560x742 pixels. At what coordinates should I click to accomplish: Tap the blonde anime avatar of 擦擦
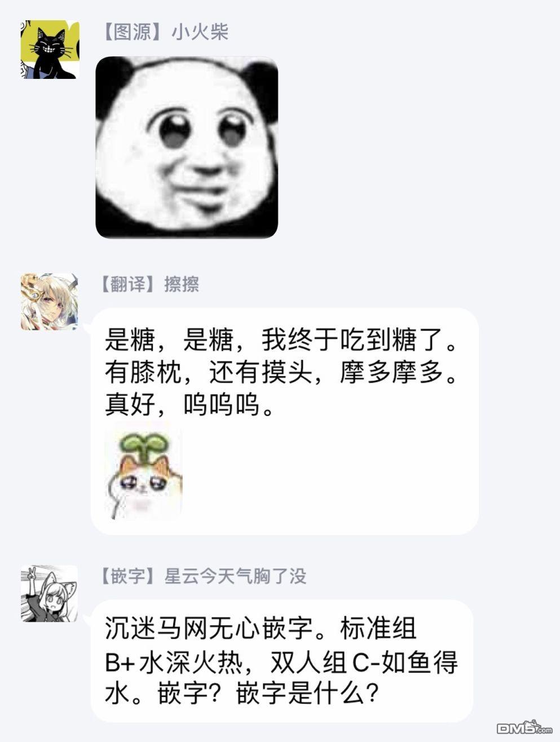click(x=49, y=301)
